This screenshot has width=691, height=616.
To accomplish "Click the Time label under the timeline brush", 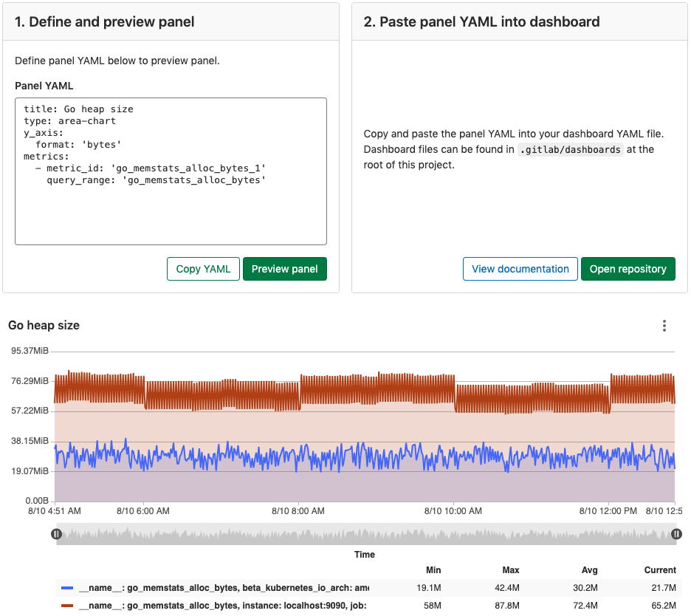I will (x=364, y=554).
